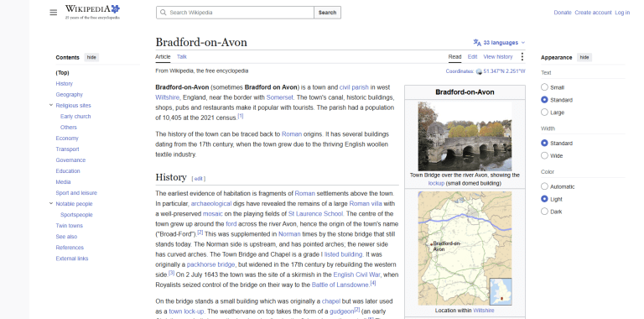
Task: Select Standard text size
Action: click(x=544, y=100)
